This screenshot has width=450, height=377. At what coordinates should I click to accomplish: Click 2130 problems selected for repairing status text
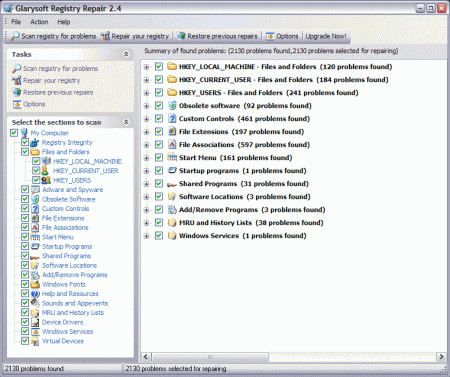coord(176,369)
